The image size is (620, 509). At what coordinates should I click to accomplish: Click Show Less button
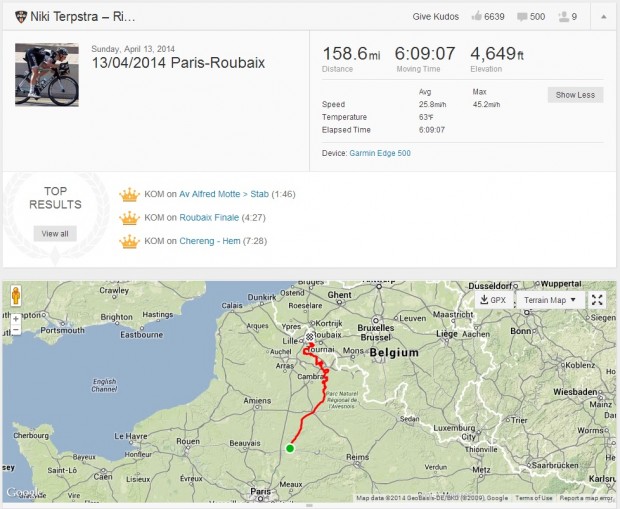(575, 95)
